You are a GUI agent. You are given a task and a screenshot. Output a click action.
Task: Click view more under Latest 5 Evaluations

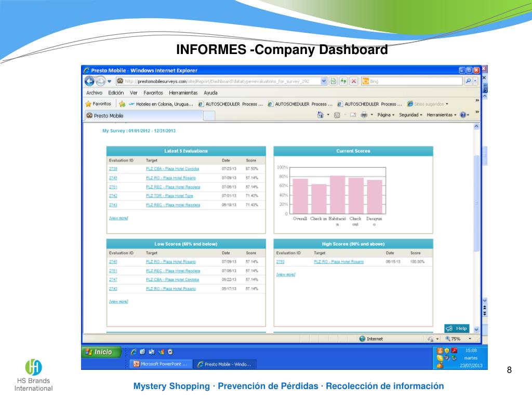(x=118, y=218)
